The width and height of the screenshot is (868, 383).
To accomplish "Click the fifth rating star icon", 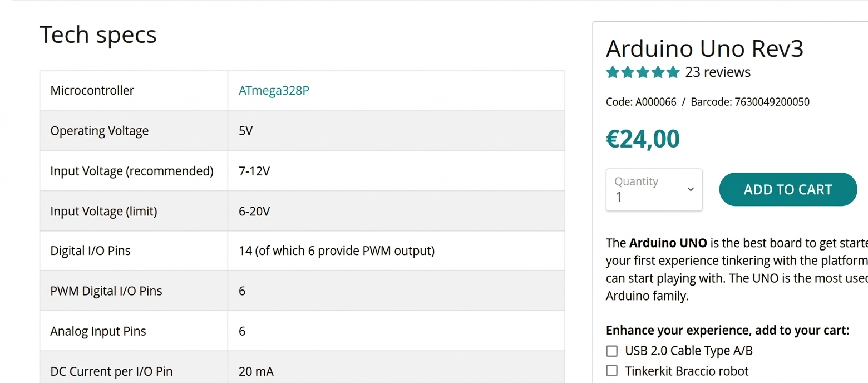I will coord(673,72).
